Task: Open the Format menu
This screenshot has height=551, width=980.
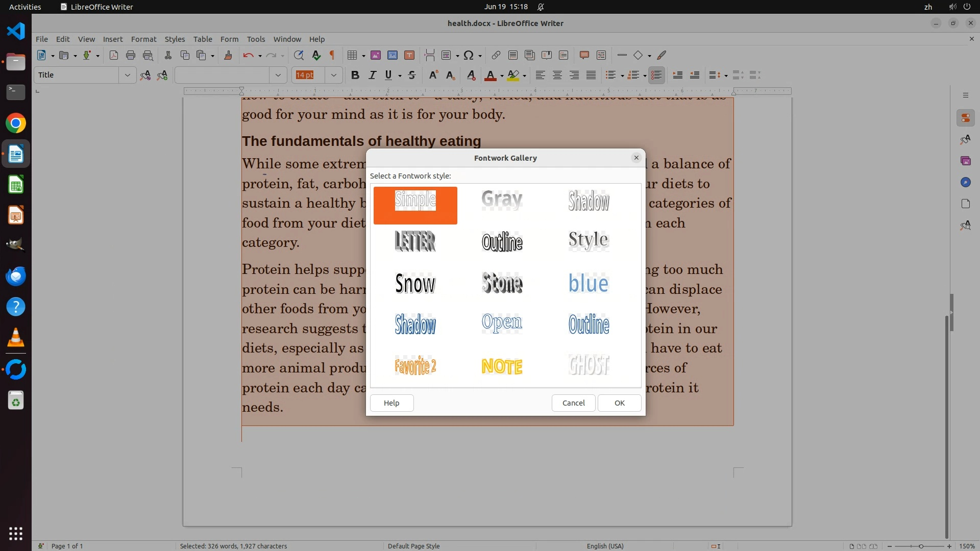Action: (143, 39)
